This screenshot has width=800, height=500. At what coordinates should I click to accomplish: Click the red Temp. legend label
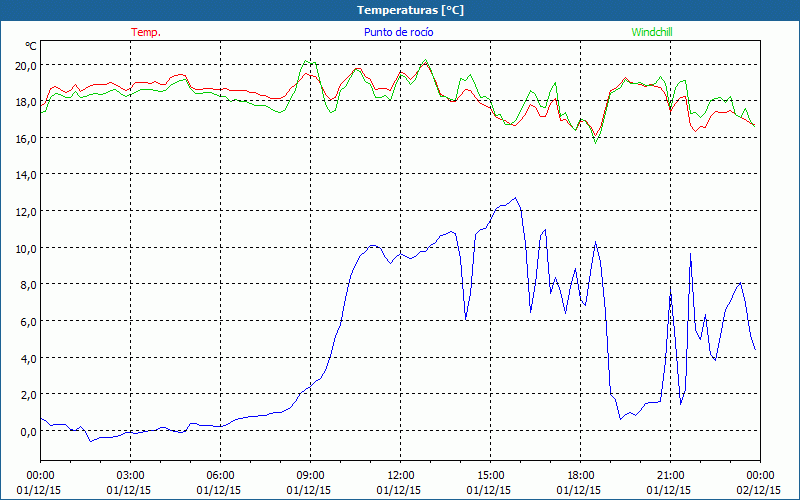point(146,32)
